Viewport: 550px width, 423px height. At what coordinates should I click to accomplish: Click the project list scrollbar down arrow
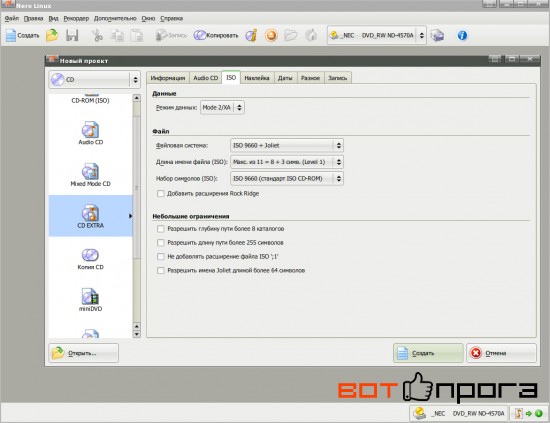[x=137, y=334]
